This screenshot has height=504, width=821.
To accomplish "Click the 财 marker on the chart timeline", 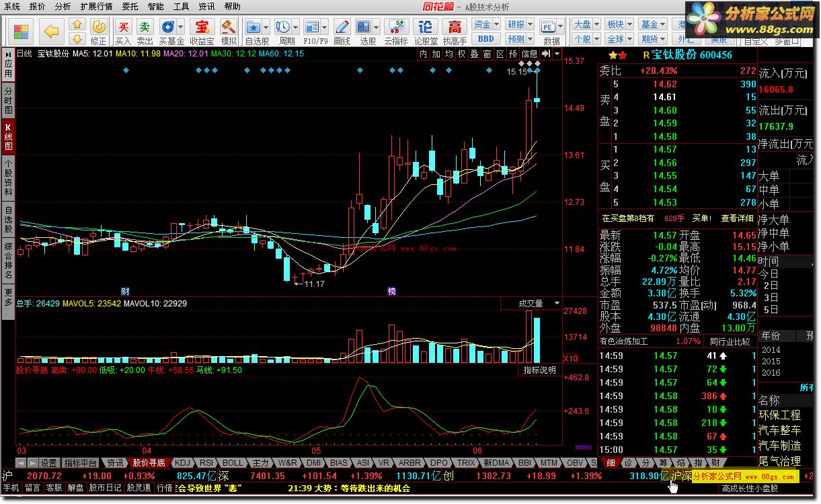I will (x=125, y=291).
